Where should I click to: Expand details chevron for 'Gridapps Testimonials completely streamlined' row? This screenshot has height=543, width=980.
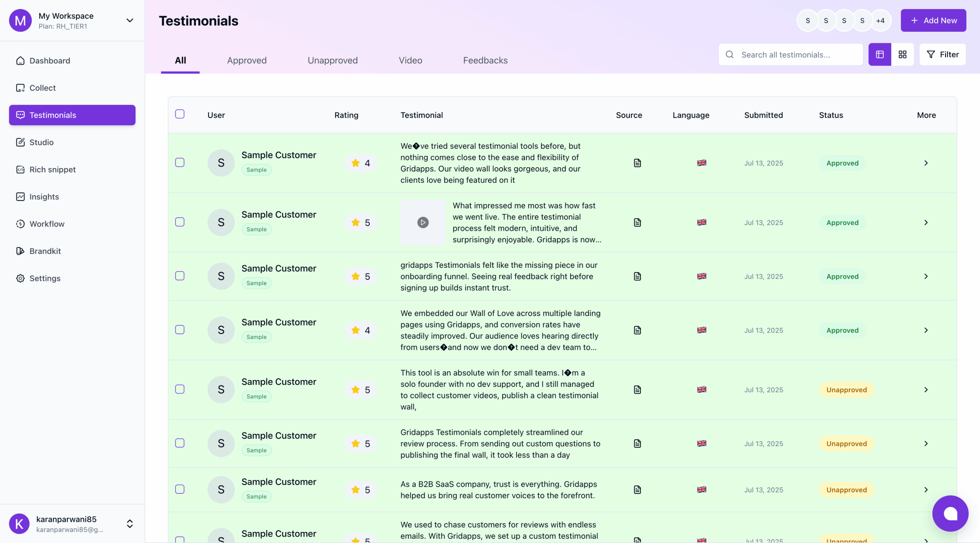click(x=926, y=444)
